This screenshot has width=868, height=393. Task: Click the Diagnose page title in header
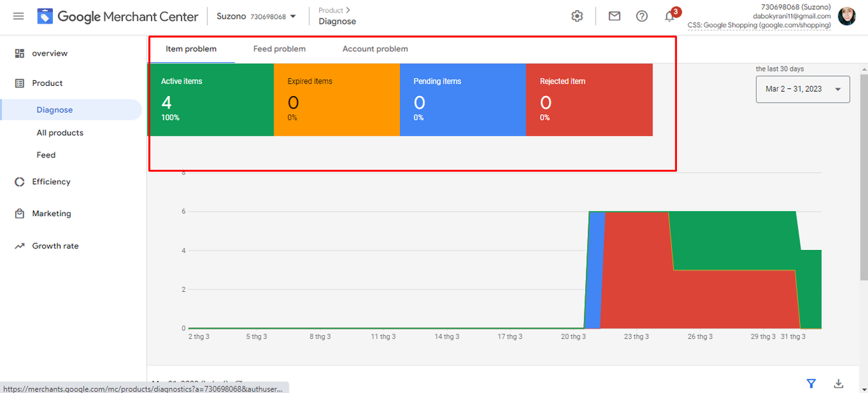[x=337, y=22]
